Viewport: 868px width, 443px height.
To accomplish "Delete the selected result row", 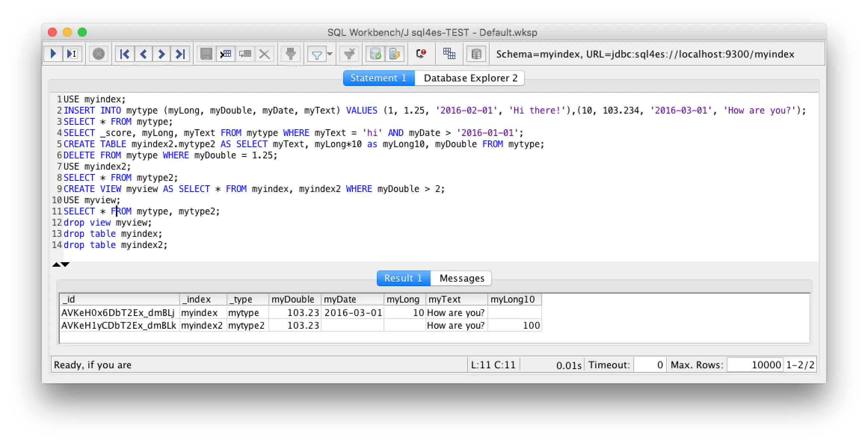I will coord(265,53).
